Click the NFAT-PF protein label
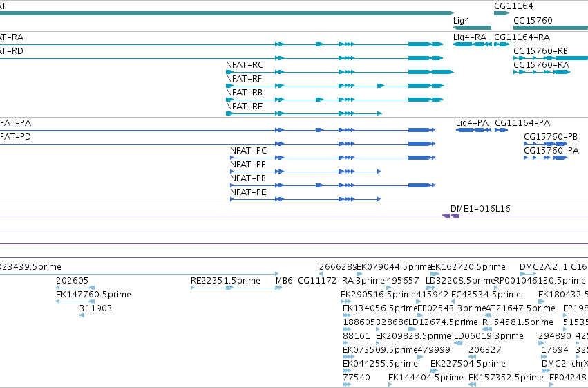Screen dimensions: 588x388 coord(247,165)
